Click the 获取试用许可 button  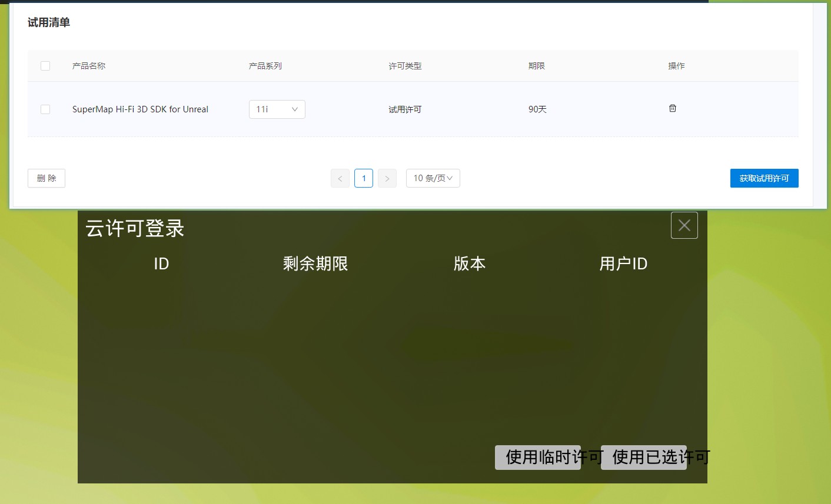pyautogui.click(x=764, y=178)
